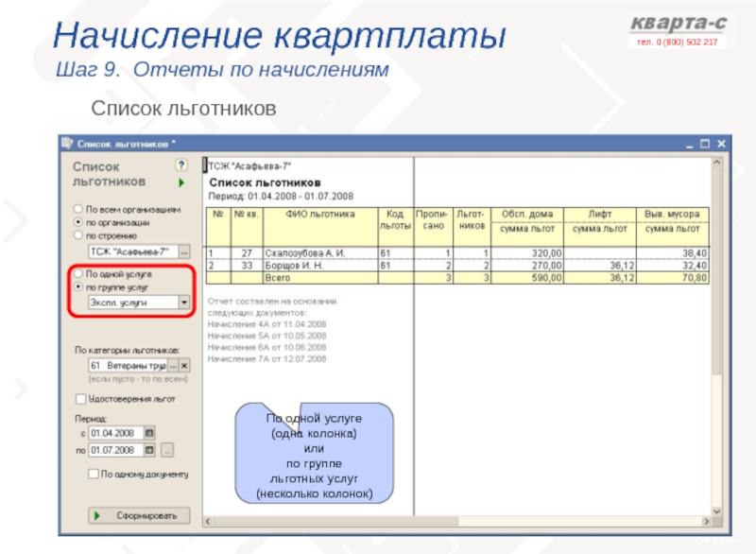
Task: Click the horizontal scrollbar thumb
Action: click(x=335, y=521)
